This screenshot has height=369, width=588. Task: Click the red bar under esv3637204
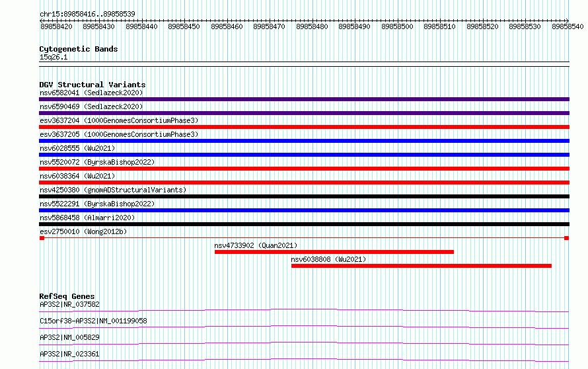304,127
